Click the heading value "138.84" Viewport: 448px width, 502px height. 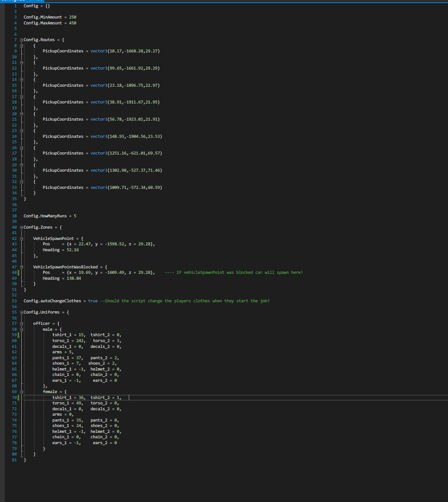[x=74, y=278]
